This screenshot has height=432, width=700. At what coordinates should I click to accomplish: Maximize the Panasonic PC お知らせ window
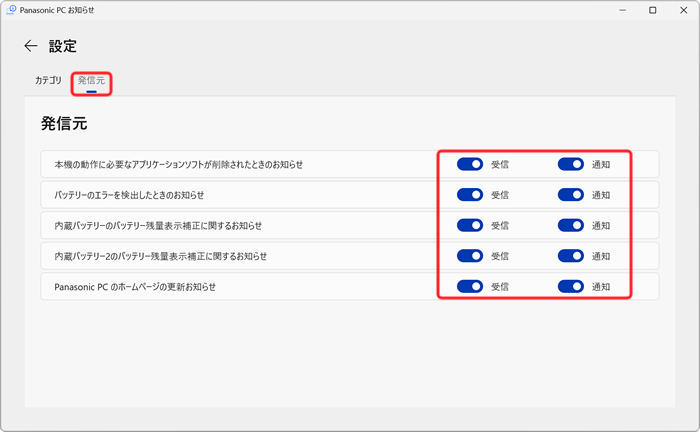click(652, 10)
